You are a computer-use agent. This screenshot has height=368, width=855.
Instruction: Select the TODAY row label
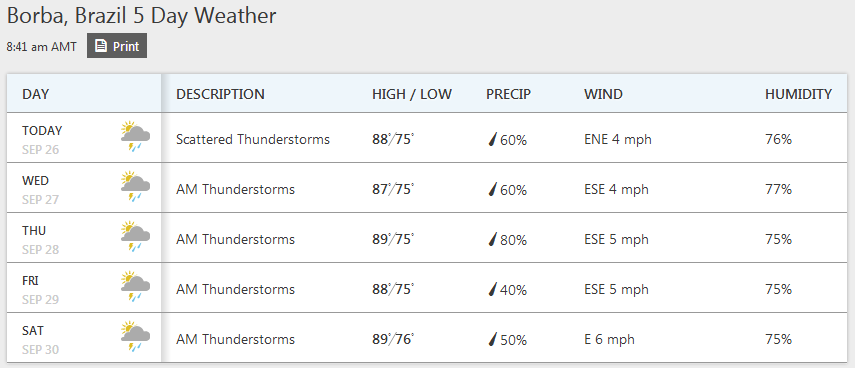tap(42, 131)
